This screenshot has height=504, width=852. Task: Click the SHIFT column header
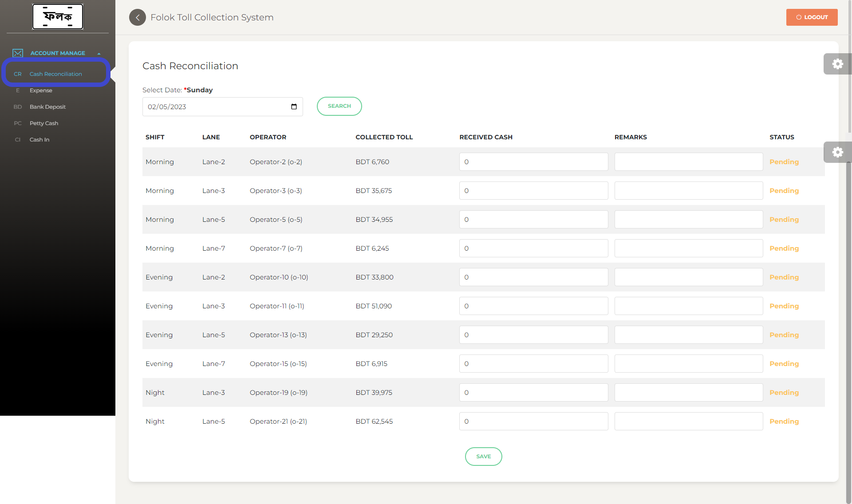coord(155,137)
